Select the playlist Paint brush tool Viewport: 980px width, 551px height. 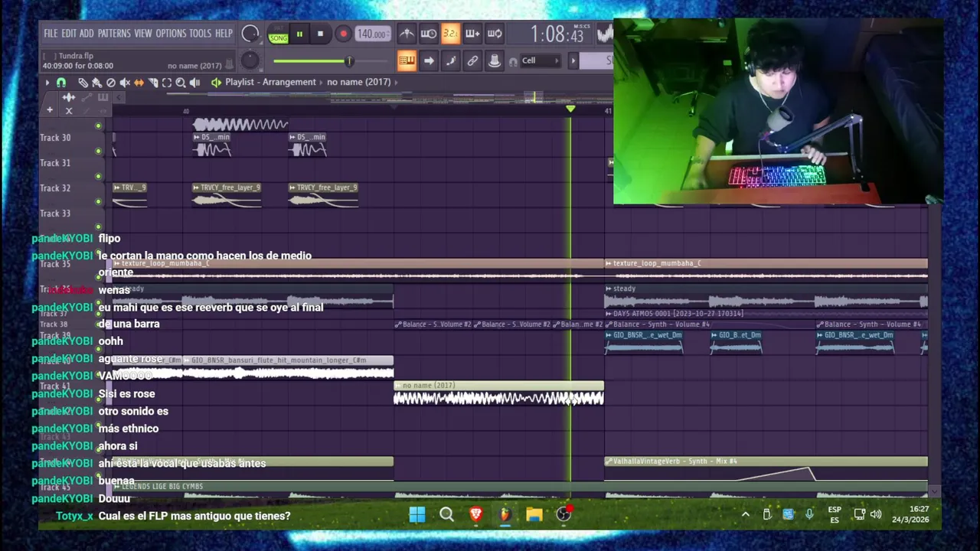pos(96,83)
